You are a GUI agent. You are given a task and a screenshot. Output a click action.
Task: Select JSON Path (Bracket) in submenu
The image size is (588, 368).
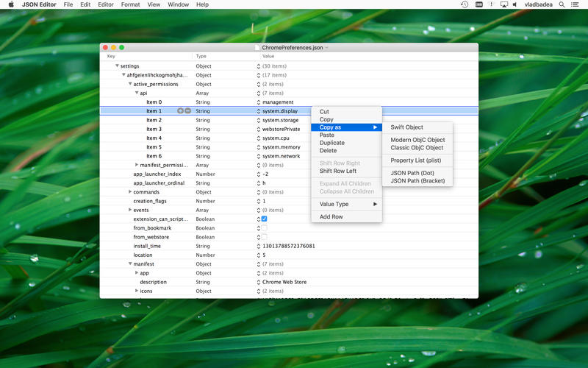[x=417, y=180]
